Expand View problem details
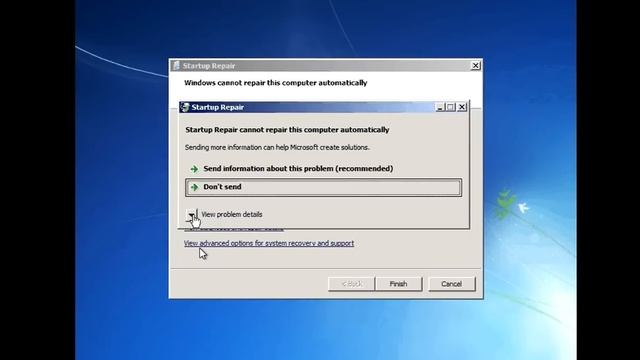The height and width of the screenshot is (360, 640). point(191,214)
